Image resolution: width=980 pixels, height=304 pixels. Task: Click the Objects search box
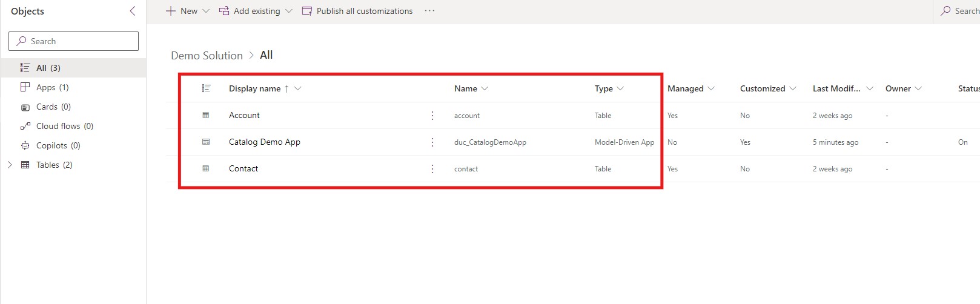[74, 41]
